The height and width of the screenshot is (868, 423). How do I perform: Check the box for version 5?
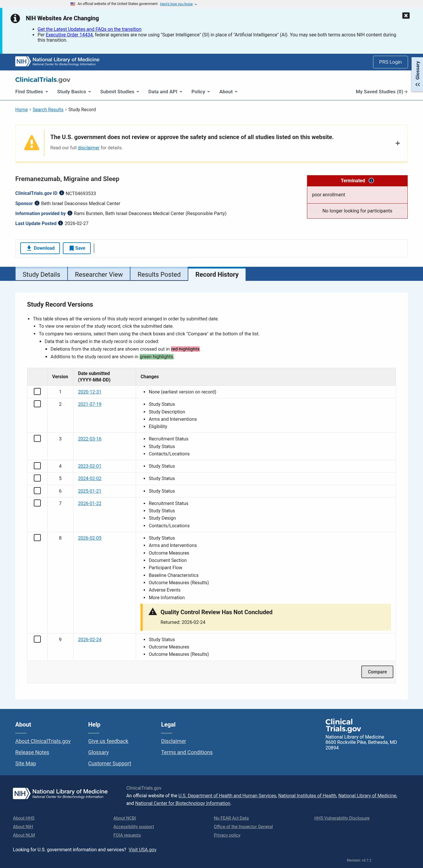pyautogui.click(x=37, y=478)
